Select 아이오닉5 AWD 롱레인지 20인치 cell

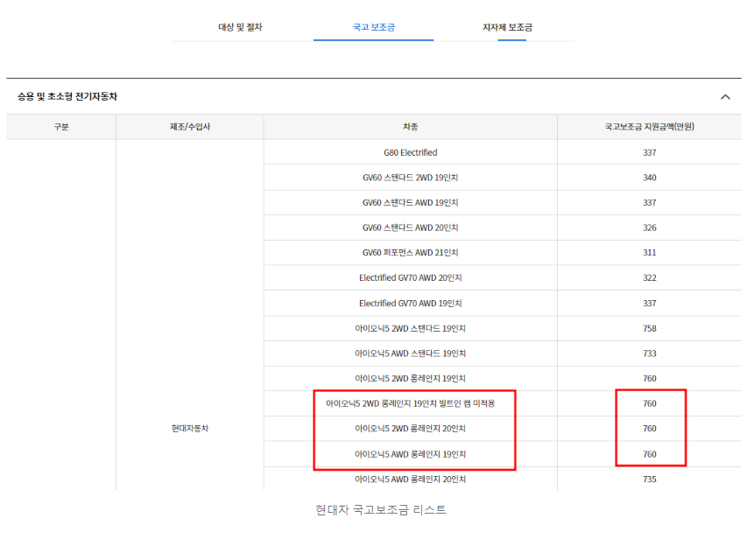[410, 479]
